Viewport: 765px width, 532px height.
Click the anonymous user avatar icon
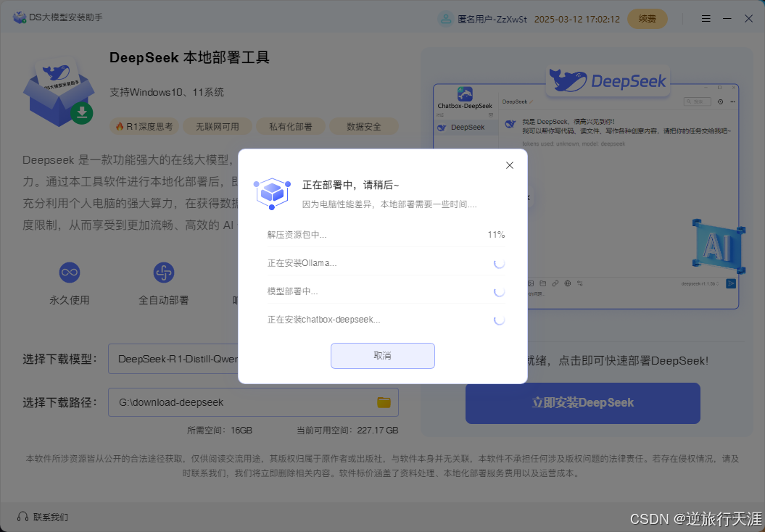(x=445, y=19)
